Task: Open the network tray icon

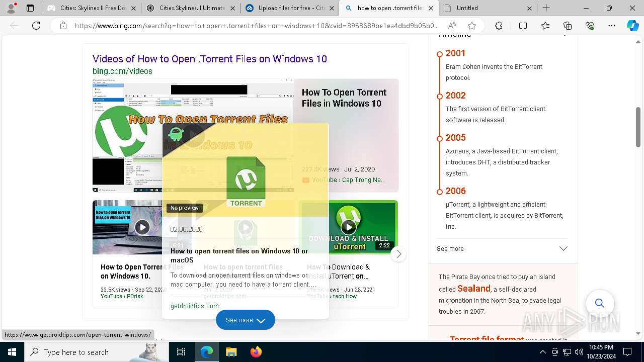Action: pyautogui.click(x=567, y=352)
